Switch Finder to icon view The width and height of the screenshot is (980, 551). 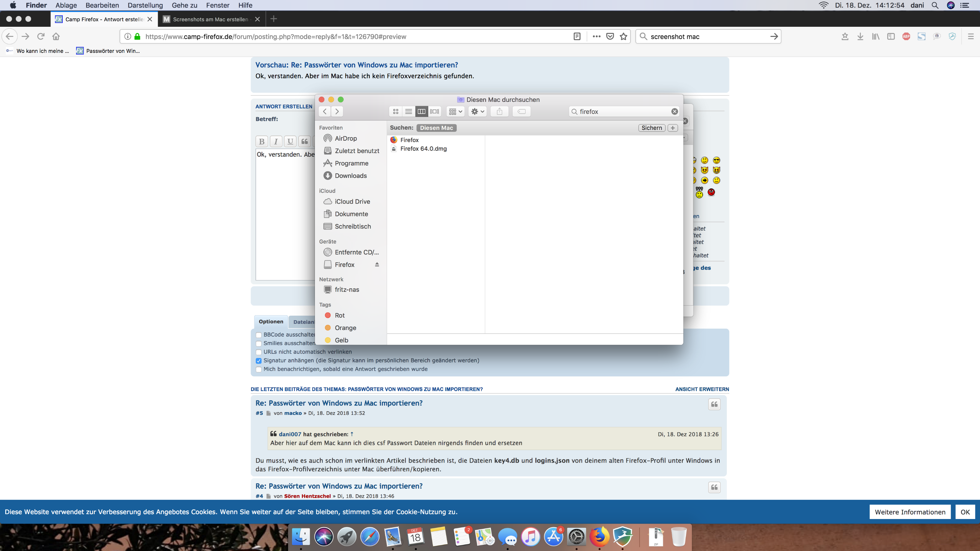396,111
